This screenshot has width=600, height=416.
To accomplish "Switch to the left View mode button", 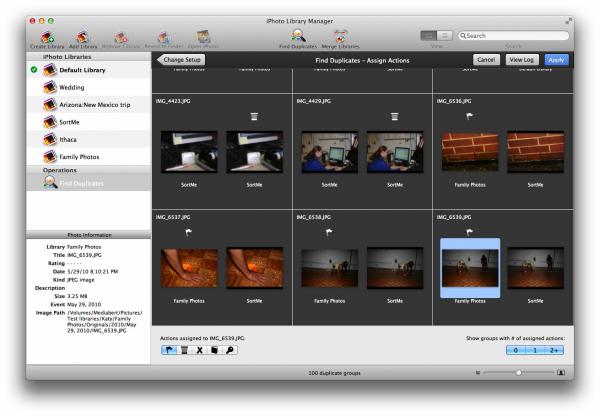I will [429, 36].
